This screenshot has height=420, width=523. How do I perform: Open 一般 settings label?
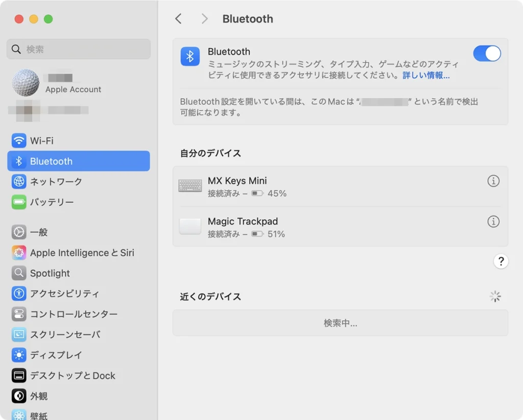coord(39,232)
